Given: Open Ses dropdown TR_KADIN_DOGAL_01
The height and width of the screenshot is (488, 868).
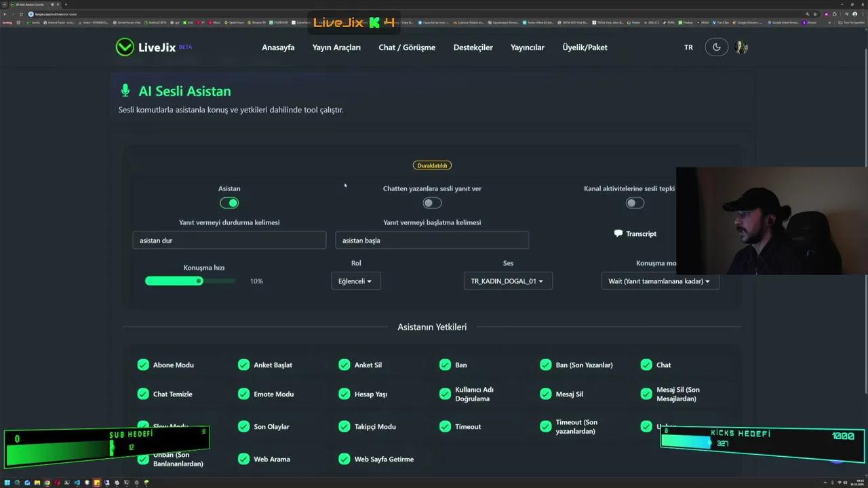Looking at the screenshot, I should point(508,281).
